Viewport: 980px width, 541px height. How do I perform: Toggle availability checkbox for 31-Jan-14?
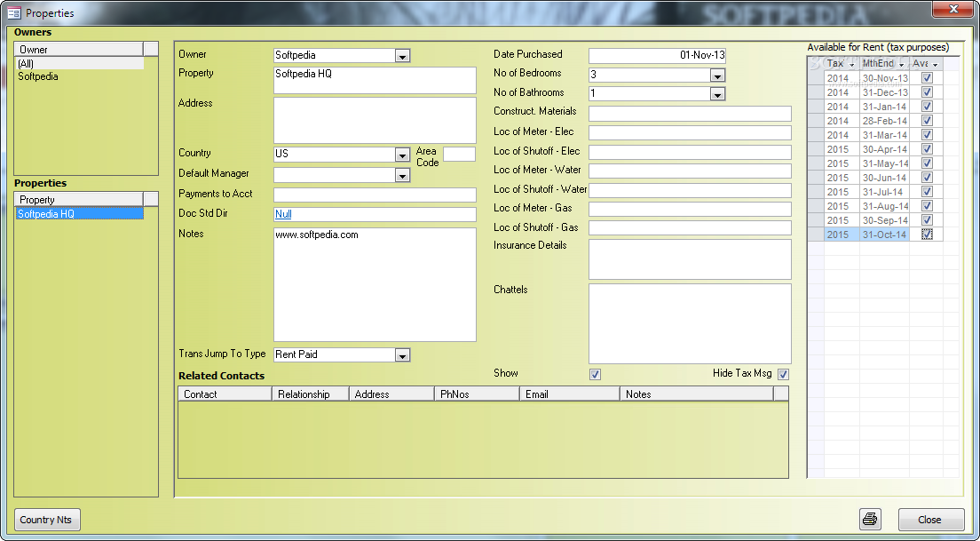[927, 107]
